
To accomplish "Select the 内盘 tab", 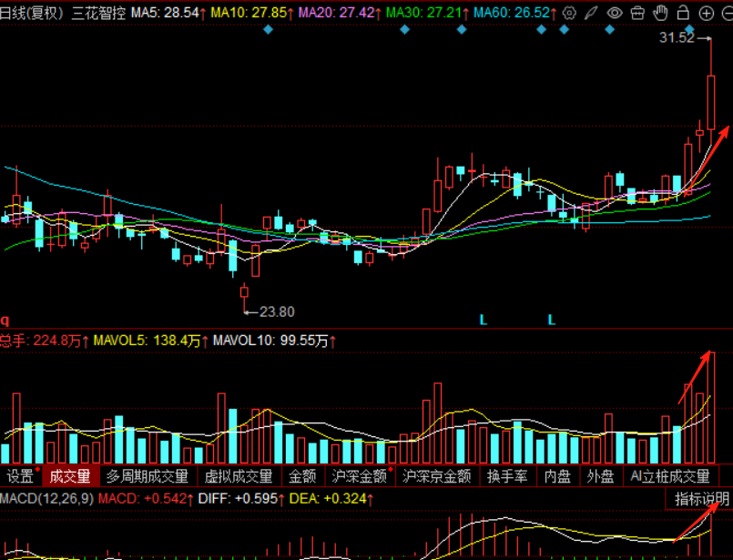I will click(557, 476).
